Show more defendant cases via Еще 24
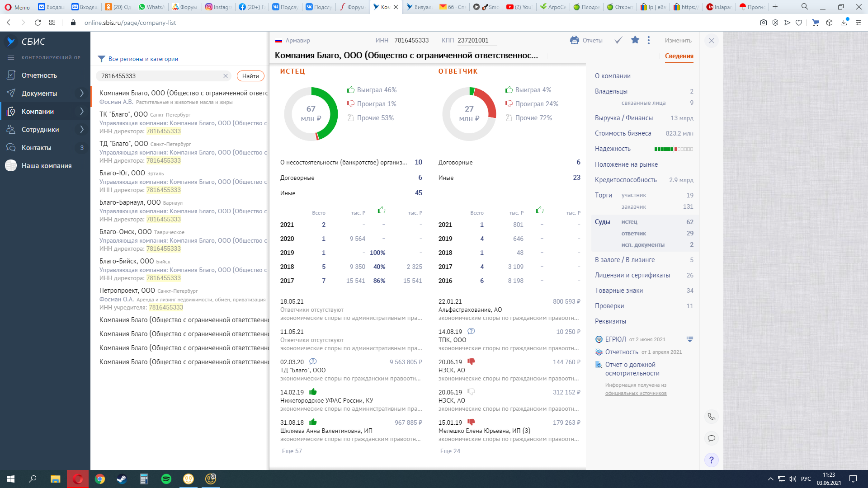Image resolution: width=868 pixels, height=488 pixels. tap(450, 451)
